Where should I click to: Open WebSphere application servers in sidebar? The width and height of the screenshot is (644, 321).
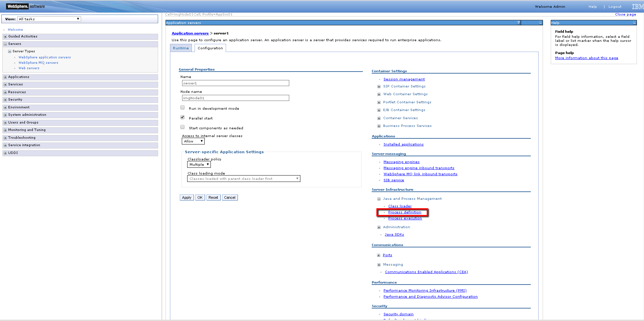(x=45, y=57)
